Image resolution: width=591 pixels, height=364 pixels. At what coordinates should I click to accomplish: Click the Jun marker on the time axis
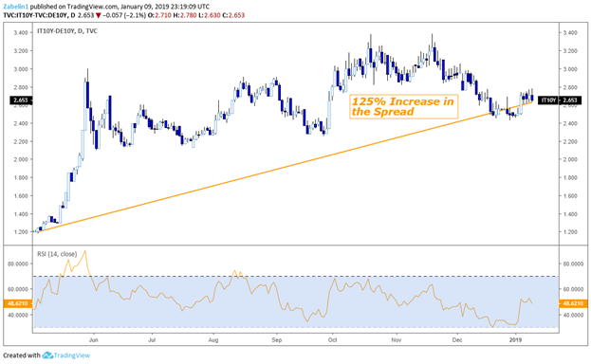pyautogui.click(x=94, y=340)
